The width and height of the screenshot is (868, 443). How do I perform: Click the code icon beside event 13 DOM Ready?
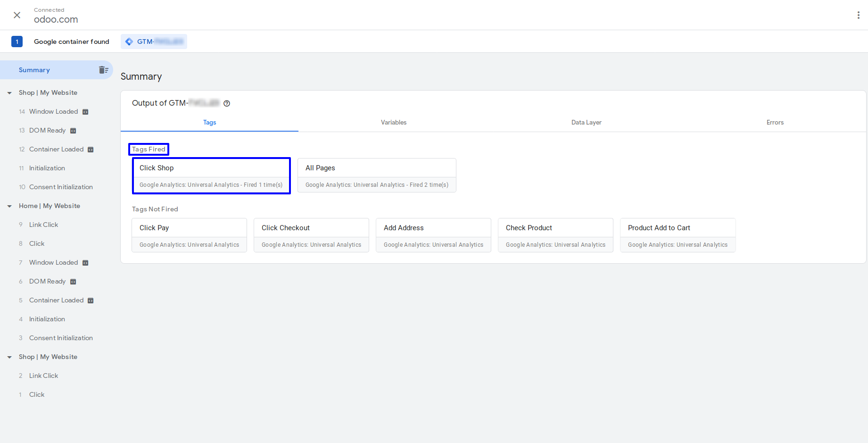point(73,131)
